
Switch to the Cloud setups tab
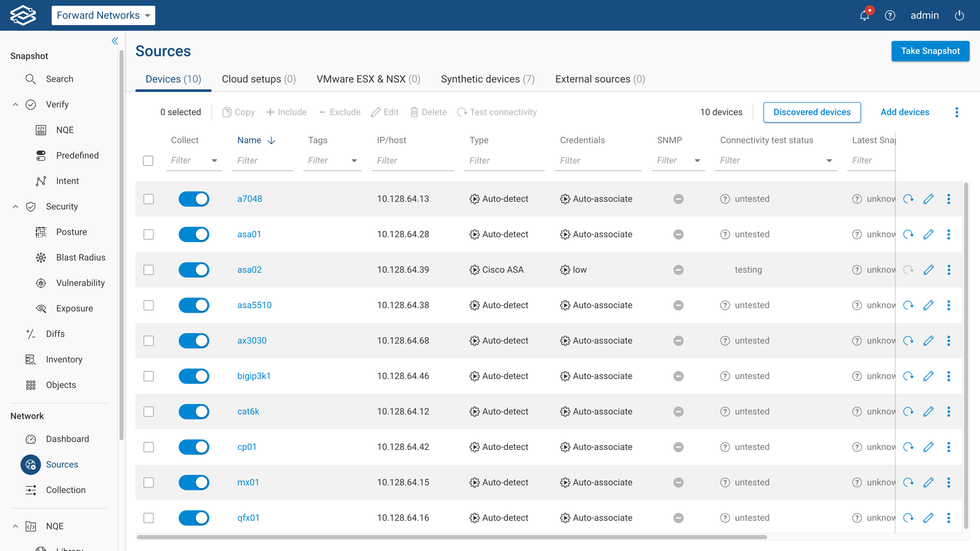[259, 79]
